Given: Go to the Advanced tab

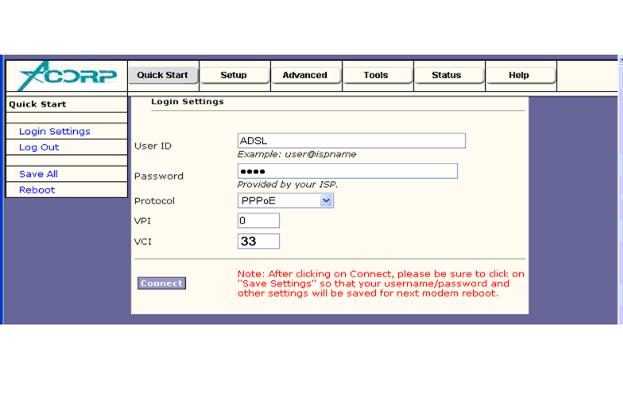Looking at the screenshot, I should [x=305, y=75].
